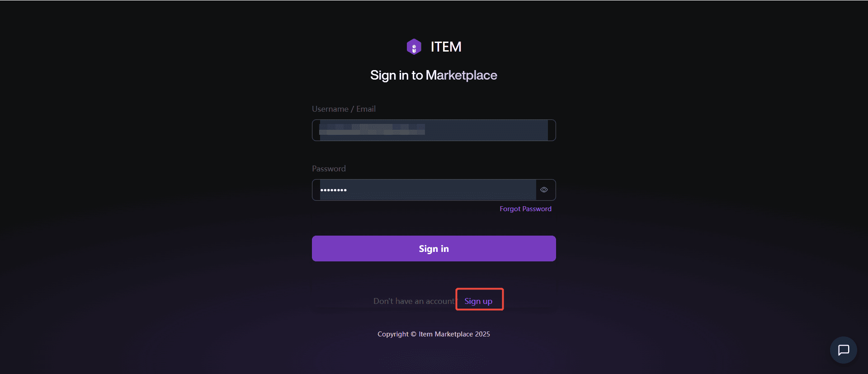
Task: Click the Copyright Item Marketplace 2025 text
Action: click(434, 334)
